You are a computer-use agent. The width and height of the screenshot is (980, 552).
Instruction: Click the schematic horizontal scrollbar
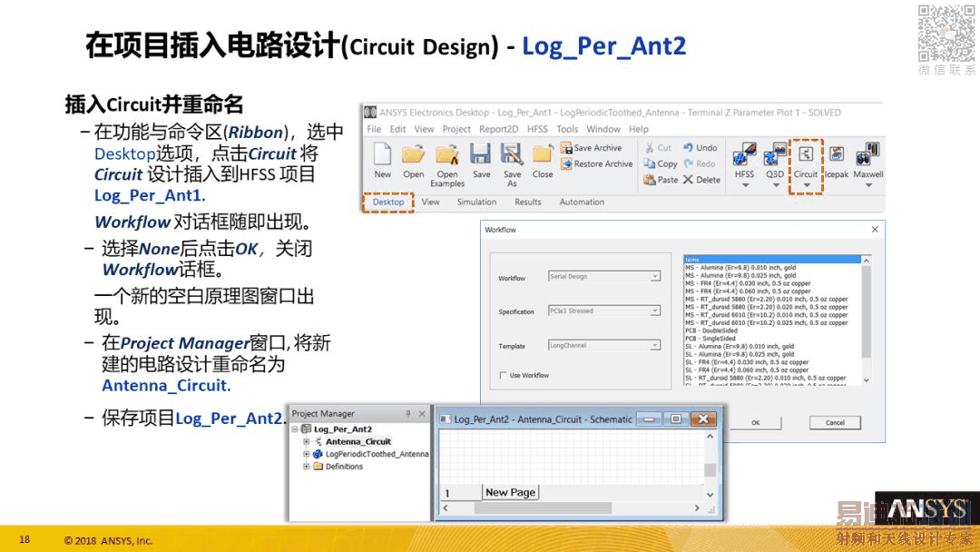572,508
